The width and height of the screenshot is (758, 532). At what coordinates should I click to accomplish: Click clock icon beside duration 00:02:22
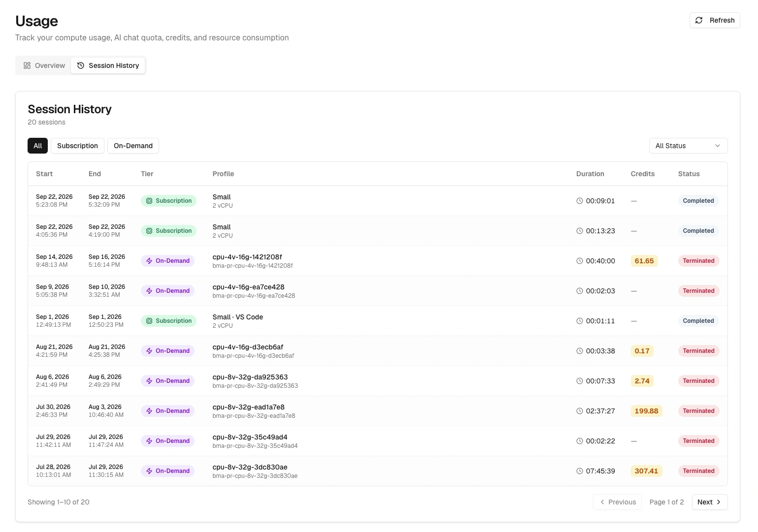[x=580, y=441]
